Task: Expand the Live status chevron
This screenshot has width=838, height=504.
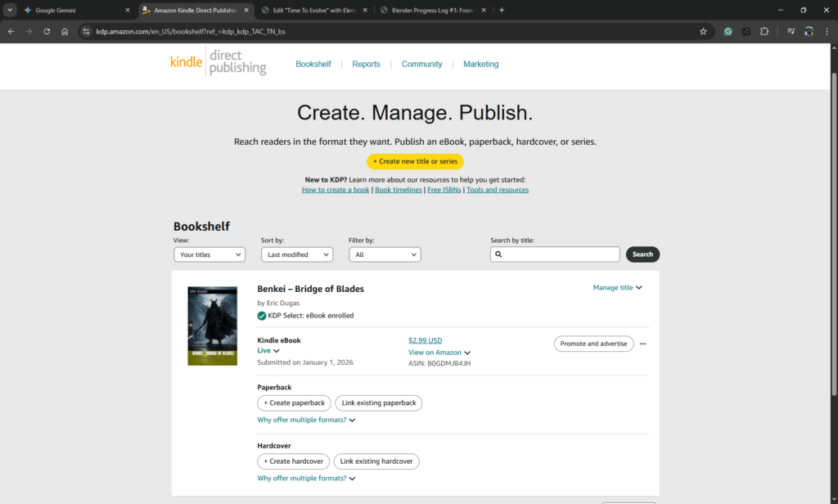Action: (x=276, y=351)
